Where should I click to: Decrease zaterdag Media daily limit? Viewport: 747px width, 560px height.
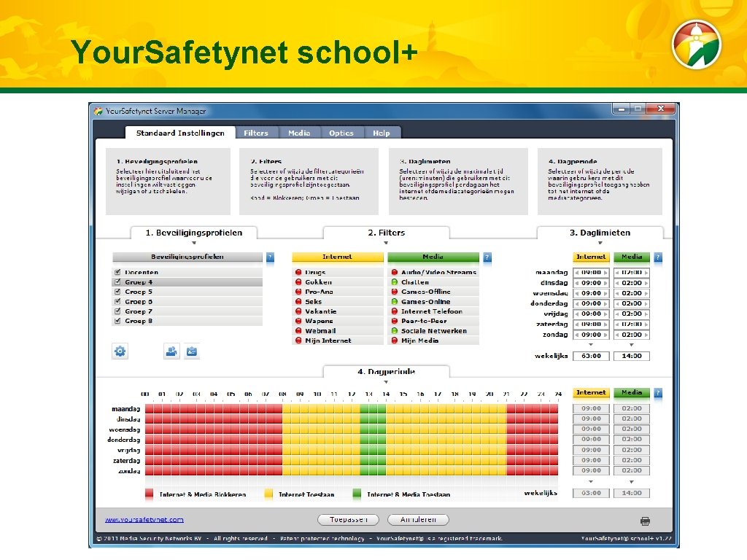617,324
